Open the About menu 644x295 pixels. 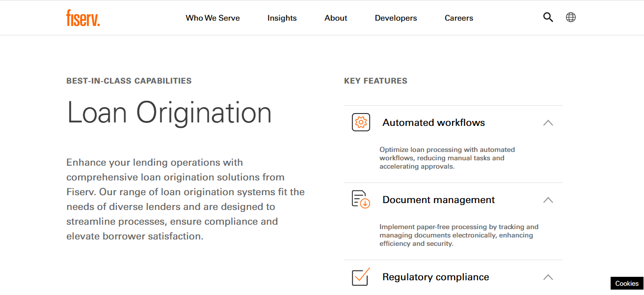click(x=335, y=18)
